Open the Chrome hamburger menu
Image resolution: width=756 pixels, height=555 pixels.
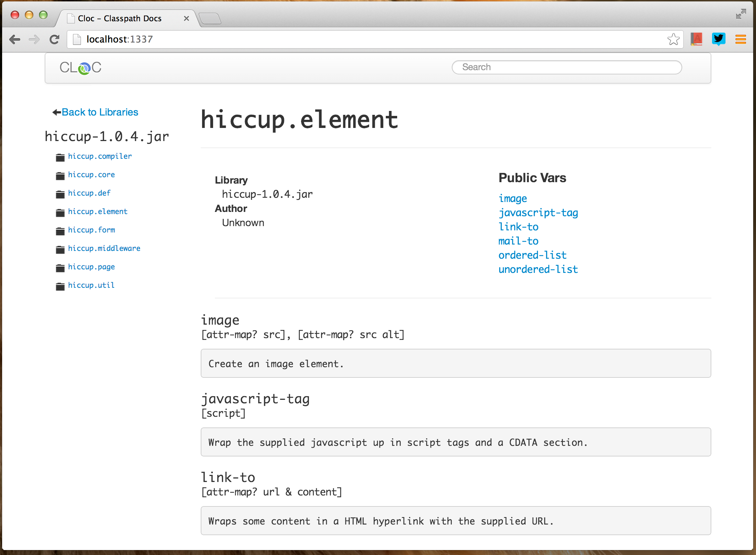tap(740, 39)
